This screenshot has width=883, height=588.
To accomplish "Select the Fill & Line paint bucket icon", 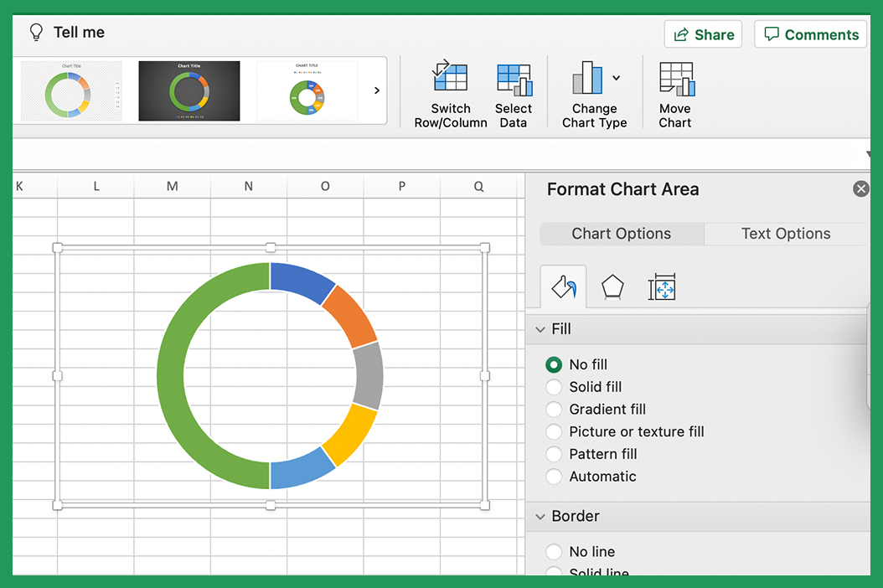I will (x=563, y=286).
